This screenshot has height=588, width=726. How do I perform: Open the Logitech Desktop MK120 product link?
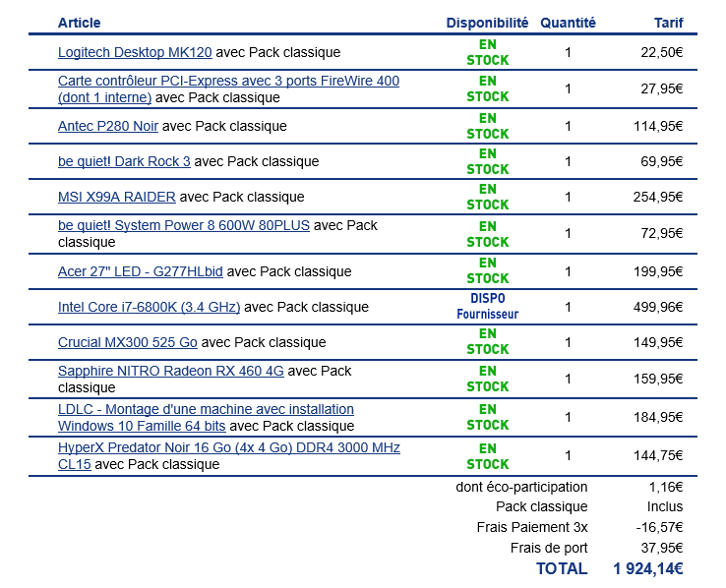point(135,52)
